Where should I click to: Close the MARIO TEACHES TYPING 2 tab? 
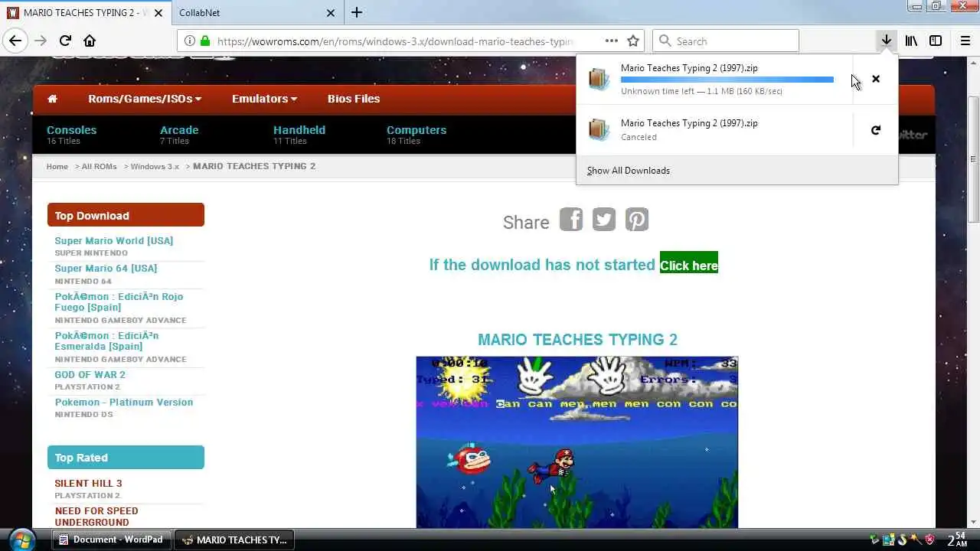(x=158, y=13)
